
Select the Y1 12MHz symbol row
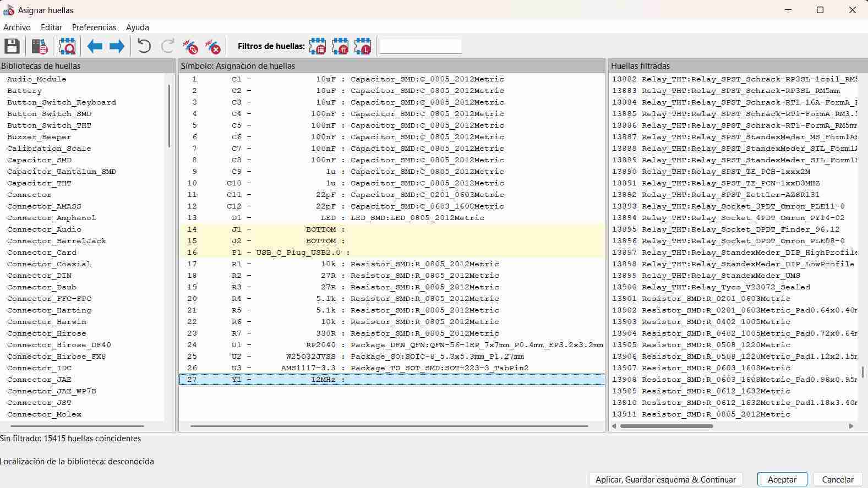pos(392,380)
